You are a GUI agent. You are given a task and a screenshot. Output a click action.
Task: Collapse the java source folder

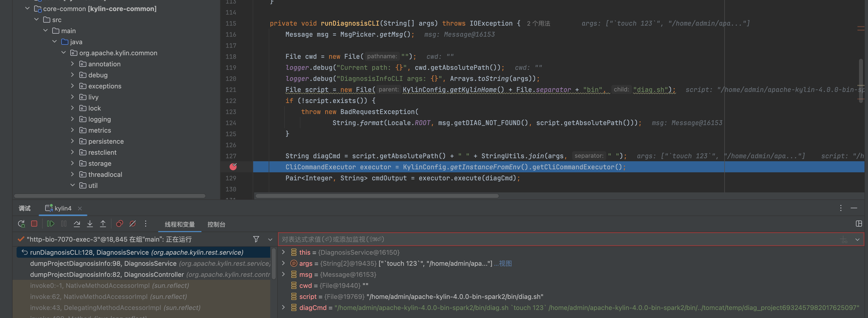55,41
